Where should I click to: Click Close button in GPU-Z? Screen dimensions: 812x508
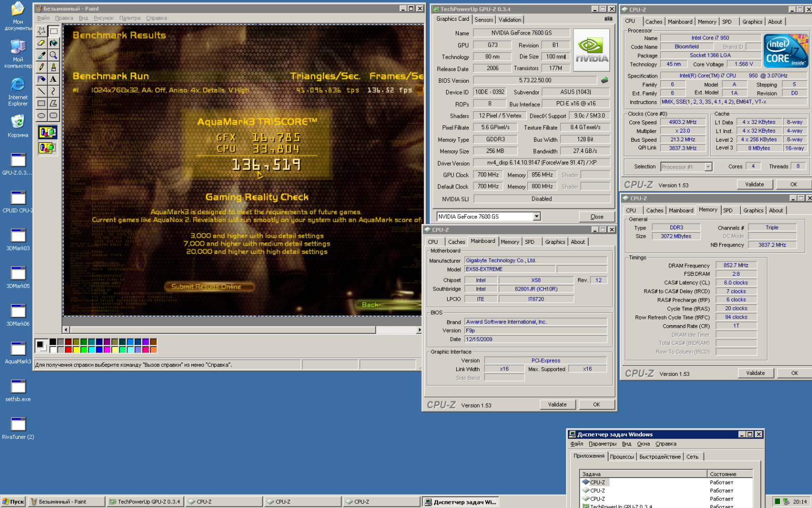597,217
